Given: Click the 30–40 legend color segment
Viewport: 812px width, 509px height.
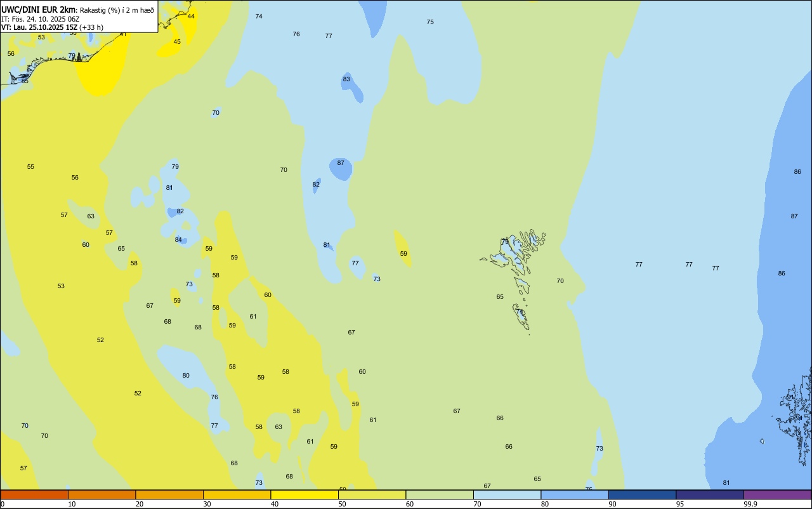Looking at the screenshot, I should coord(237,494).
